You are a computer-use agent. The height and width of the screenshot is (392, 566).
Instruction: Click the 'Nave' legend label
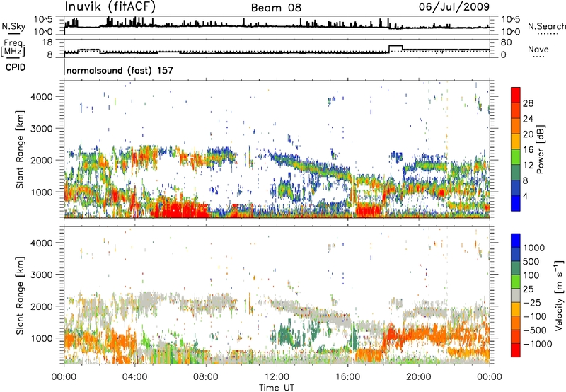click(x=538, y=49)
